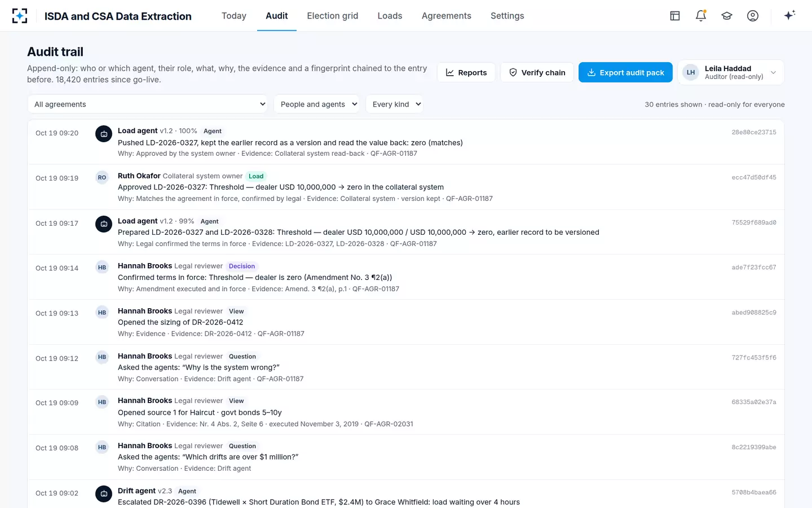Image resolution: width=812 pixels, height=508 pixels.
Task: Click the Question tag on 09:08 entry
Action: [242, 446]
